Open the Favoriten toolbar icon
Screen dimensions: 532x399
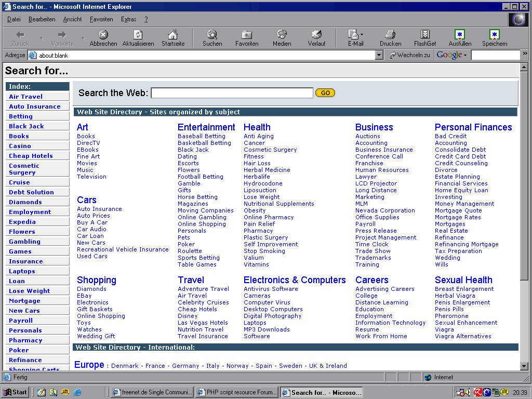(247, 35)
